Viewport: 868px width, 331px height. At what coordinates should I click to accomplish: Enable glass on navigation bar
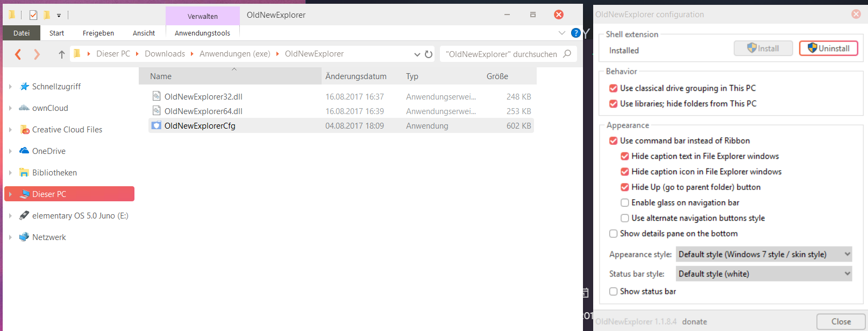[624, 203]
